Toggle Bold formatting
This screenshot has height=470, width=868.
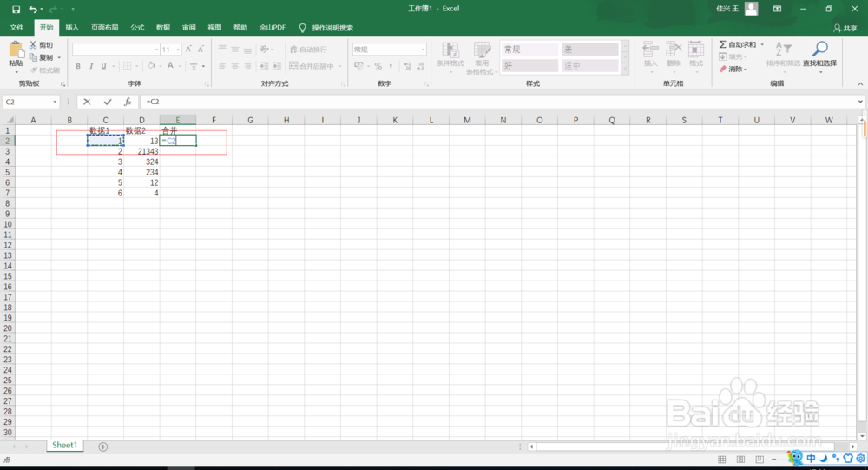click(78, 66)
